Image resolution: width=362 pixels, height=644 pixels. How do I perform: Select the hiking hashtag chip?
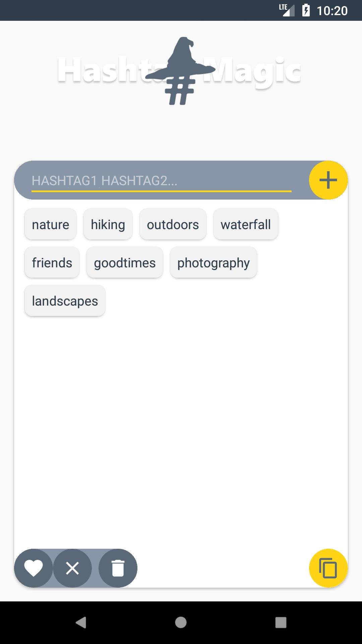[x=108, y=224]
